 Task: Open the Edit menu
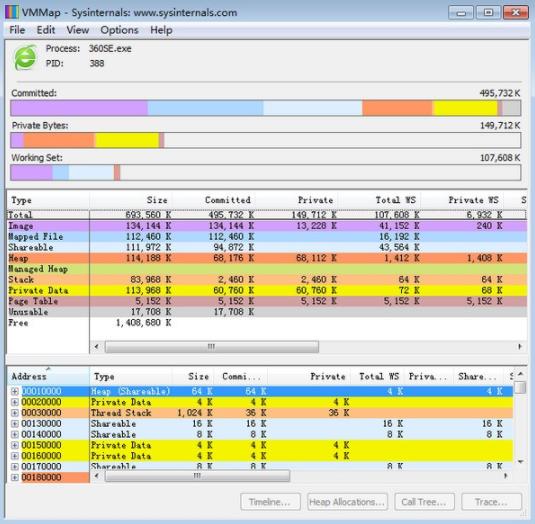(x=46, y=30)
